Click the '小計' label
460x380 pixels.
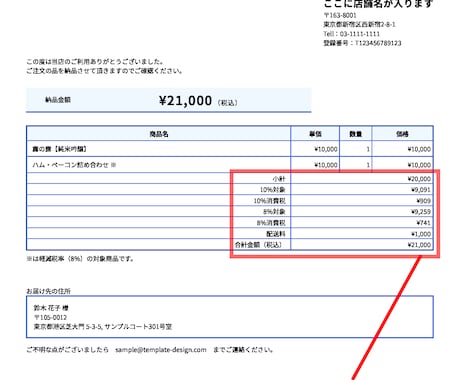tap(279, 179)
